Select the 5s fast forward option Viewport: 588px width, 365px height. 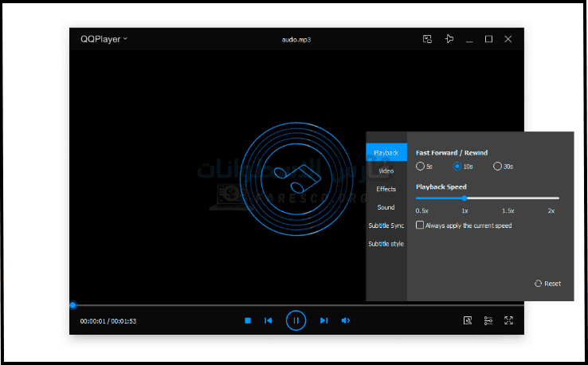point(421,167)
